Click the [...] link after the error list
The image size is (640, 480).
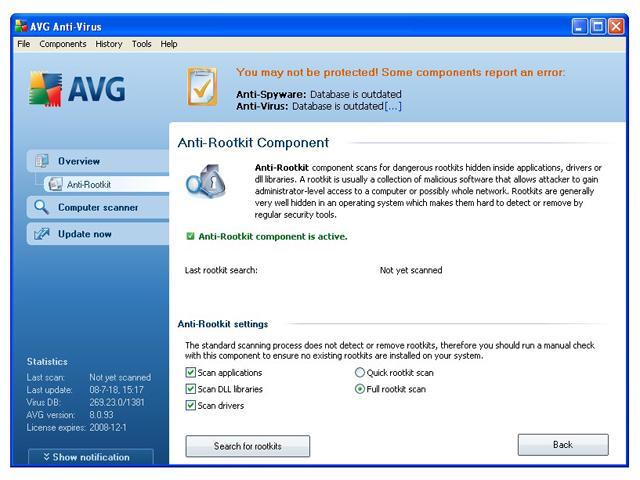(393, 106)
